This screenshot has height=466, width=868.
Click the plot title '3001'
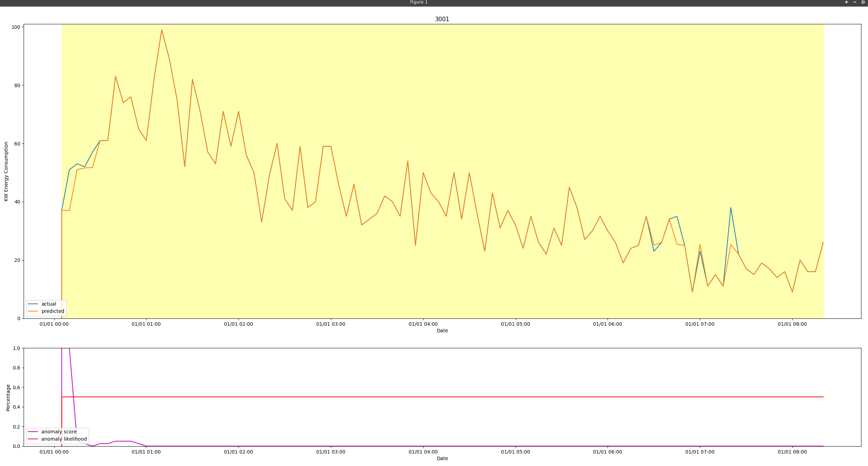(442, 19)
